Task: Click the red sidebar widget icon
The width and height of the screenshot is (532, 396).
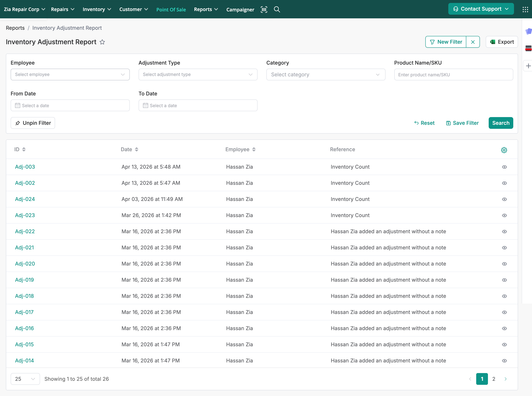Action: pos(528,48)
